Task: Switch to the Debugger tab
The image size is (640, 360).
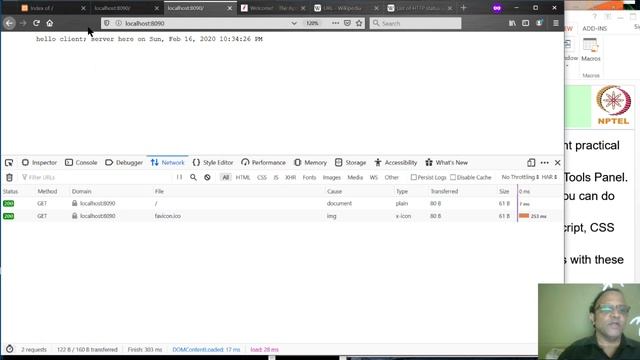Action: click(x=124, y=162)
